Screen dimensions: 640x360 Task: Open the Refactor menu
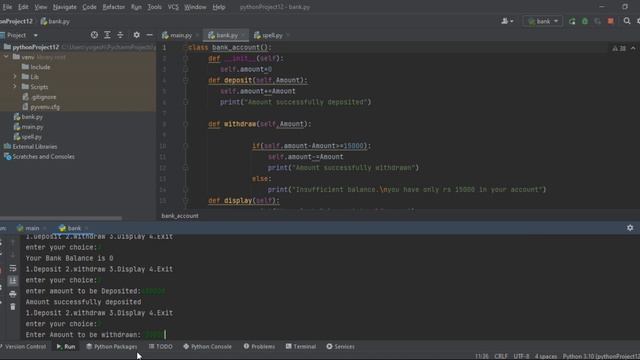coord(113,7)
